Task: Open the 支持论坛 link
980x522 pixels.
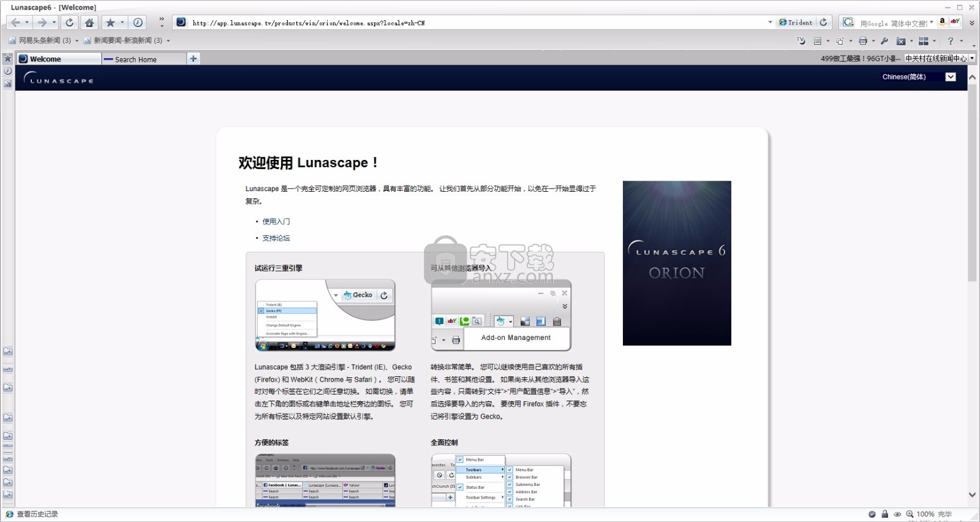Action: point(276,238)
